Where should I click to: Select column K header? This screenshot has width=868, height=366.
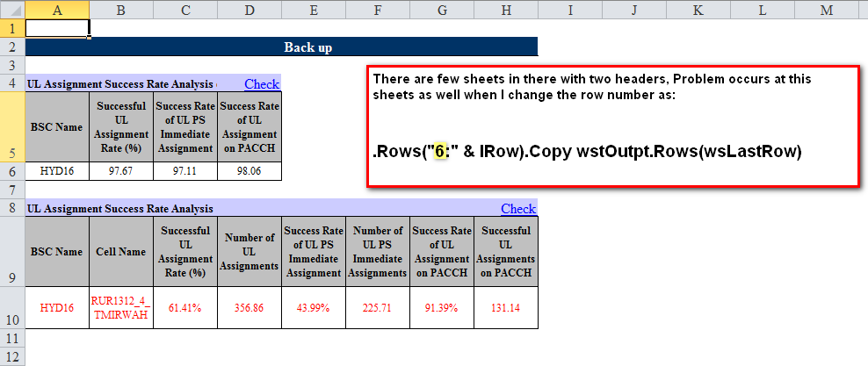pyautogui.click(x=698, y=10)
